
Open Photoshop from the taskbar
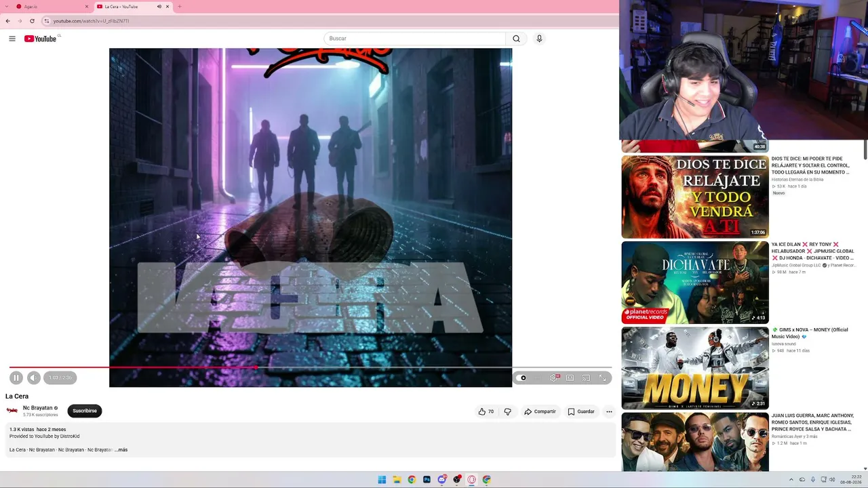click(427, 480)
